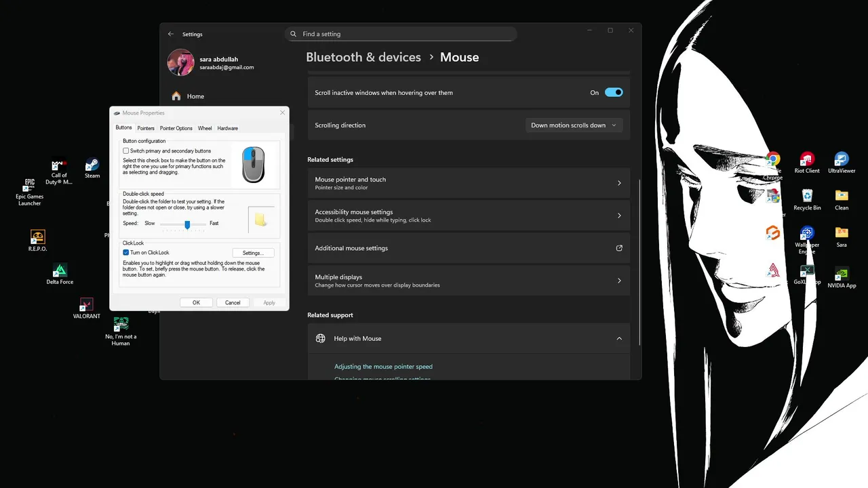Open Adjusting the mouse pointer speed link
Screen dimensions: 868x488
pos(383,367)
